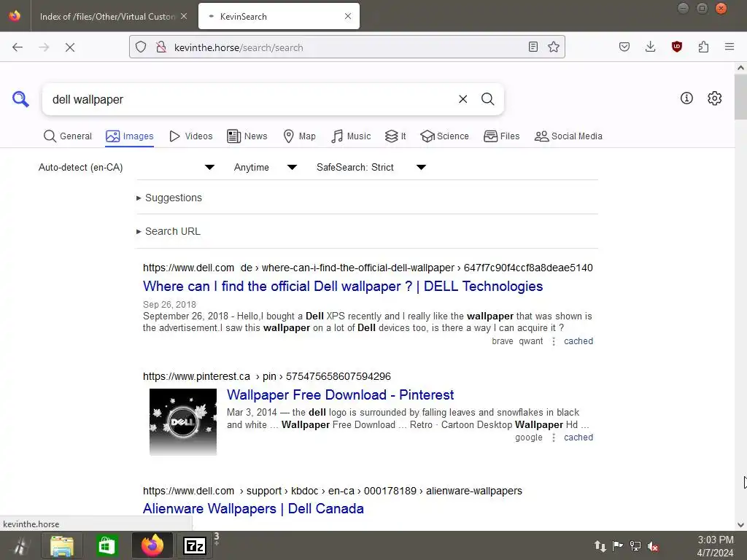Open the SafeSearch: Strict dropdown

[371, 167]
